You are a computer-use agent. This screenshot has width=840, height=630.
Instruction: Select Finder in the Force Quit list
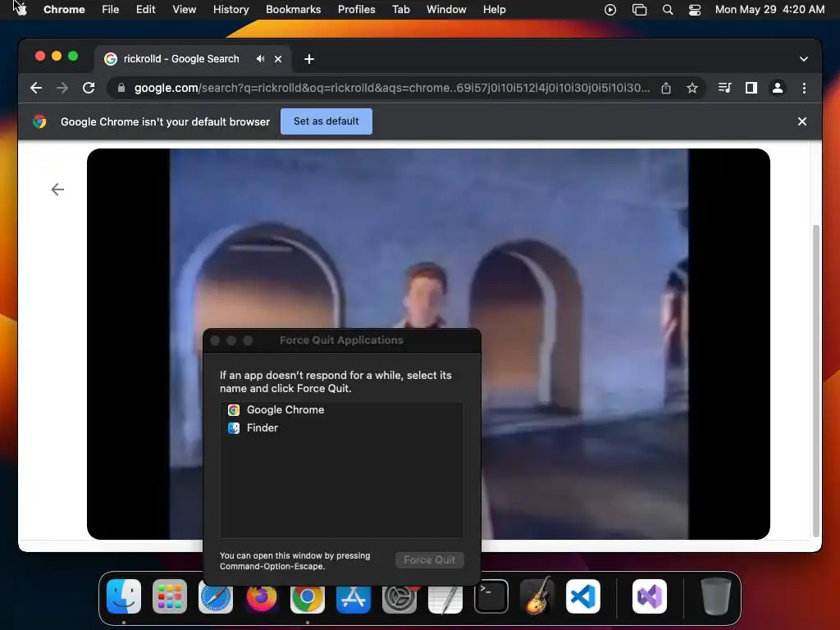tap(342, 428)
